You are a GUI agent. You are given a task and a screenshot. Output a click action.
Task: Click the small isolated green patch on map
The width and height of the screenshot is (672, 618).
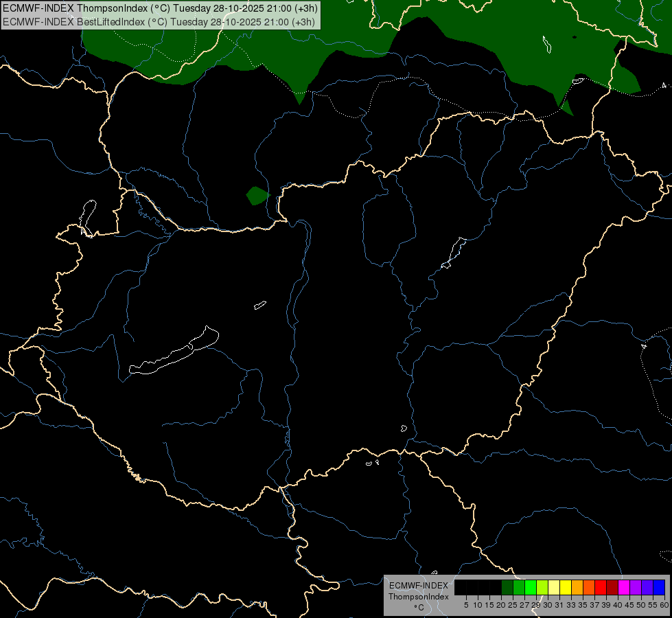257,196
